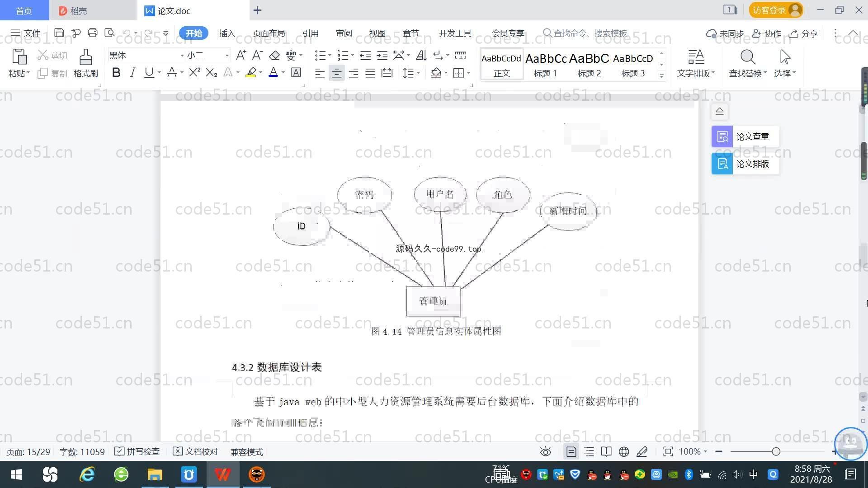Toggle bold formatting
The image size is (868, 488).
tap(116, 73)
